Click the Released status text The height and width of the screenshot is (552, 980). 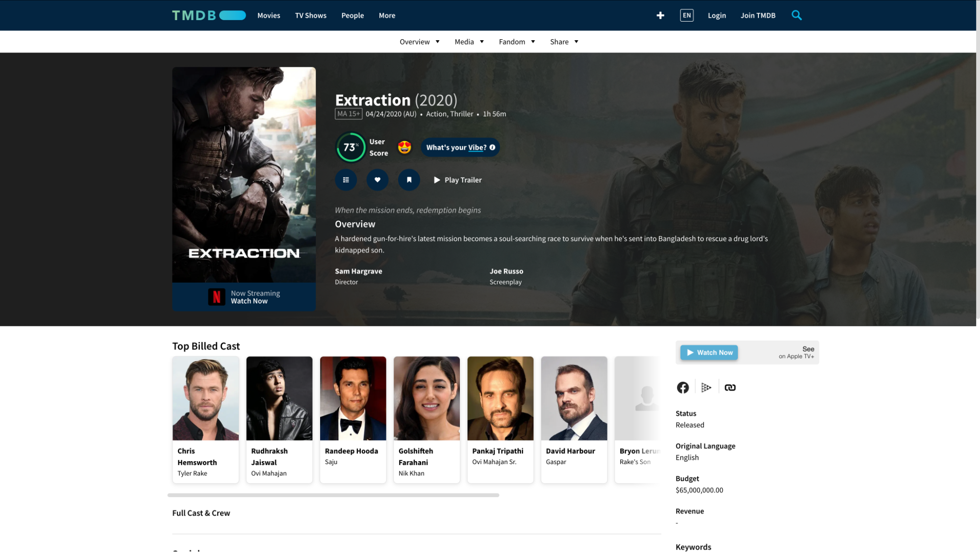690,425
